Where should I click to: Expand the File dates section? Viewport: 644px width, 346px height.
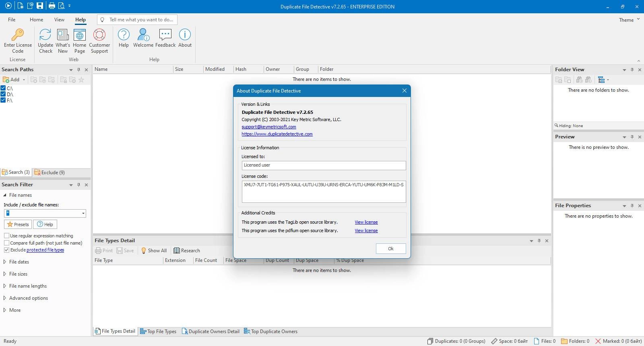click(x=5, y=262)
